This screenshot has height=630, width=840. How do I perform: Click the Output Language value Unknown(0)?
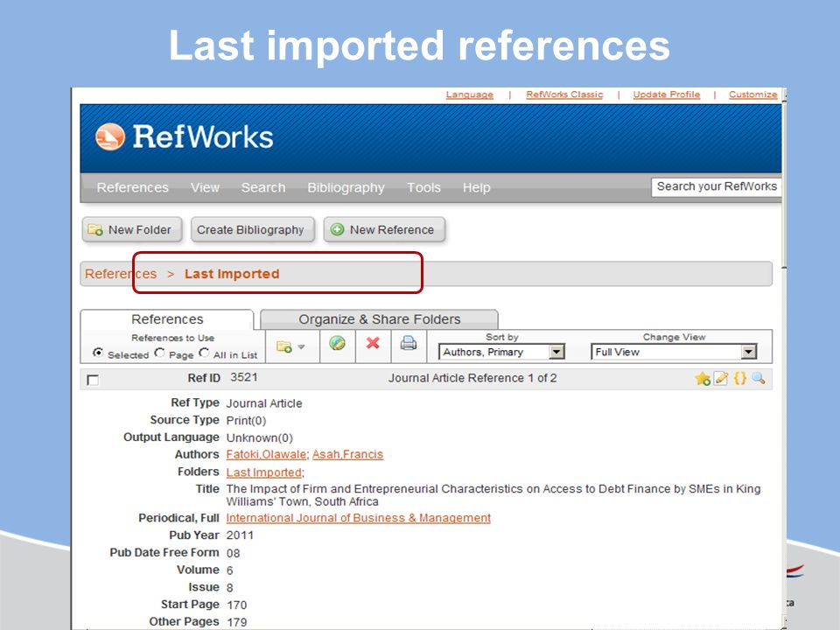pos(259,437)
